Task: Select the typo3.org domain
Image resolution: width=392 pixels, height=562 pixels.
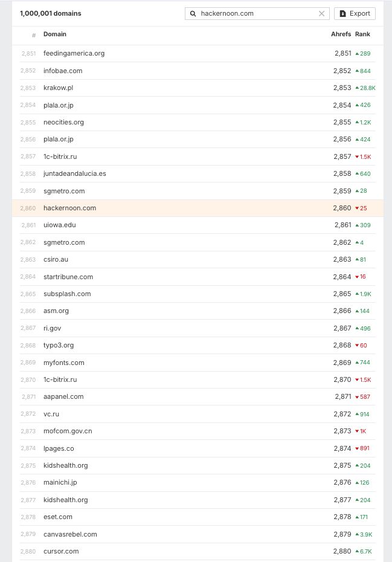Action: [59, 345]
